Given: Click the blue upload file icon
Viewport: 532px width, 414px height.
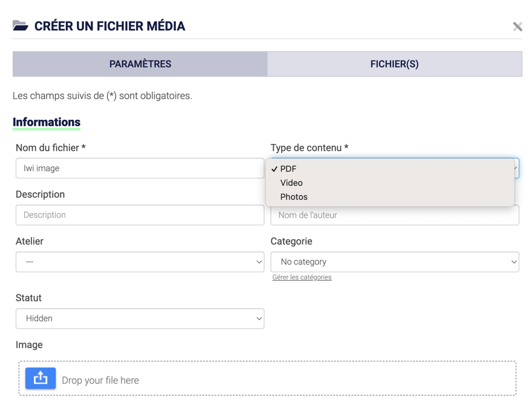Looking at the screenshot, I should pos(41,378).
